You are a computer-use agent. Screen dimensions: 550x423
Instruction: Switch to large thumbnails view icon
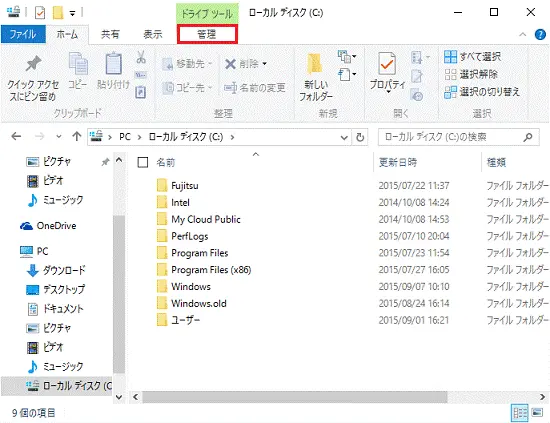coord(537,412)
